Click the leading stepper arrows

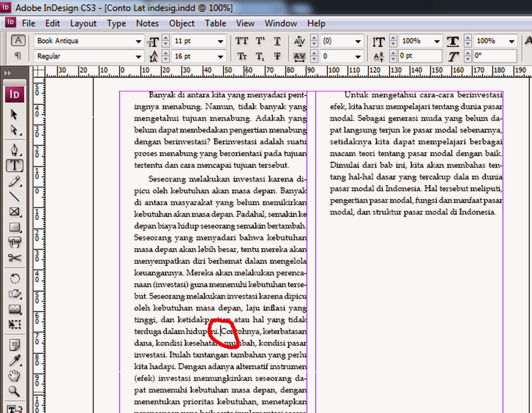tap(166, 56)
